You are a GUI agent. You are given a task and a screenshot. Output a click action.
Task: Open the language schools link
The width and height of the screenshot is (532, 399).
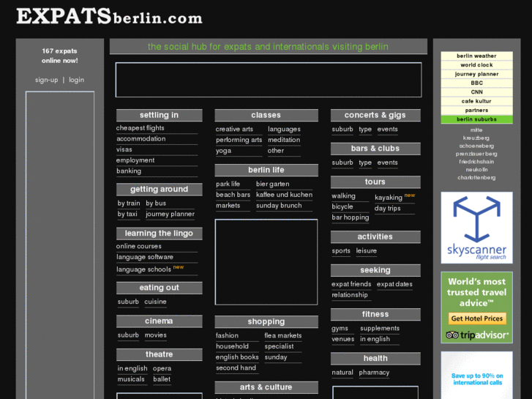pyautogui.click(x=144, y=269)
